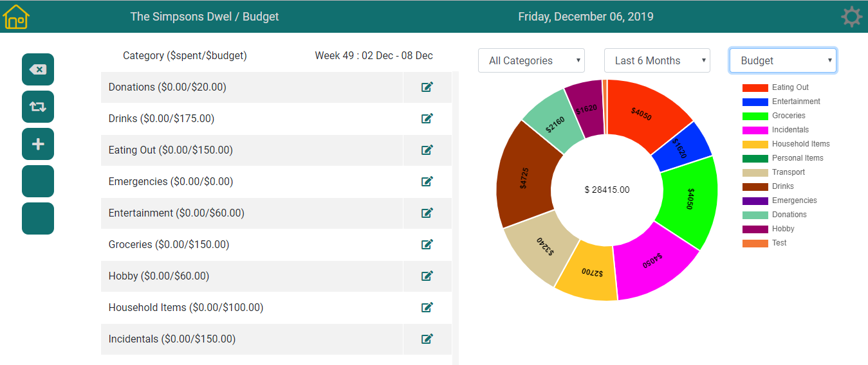Open the settings gear icon
This screenshot has width=868, height=365.
point(851,17)
